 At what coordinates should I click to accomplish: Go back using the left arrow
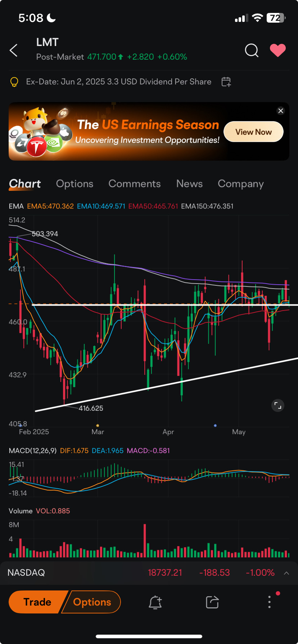tap(14, 50)
